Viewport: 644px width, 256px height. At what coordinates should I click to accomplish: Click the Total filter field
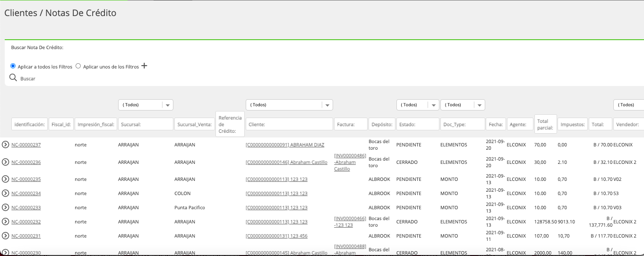coord(601,124)
